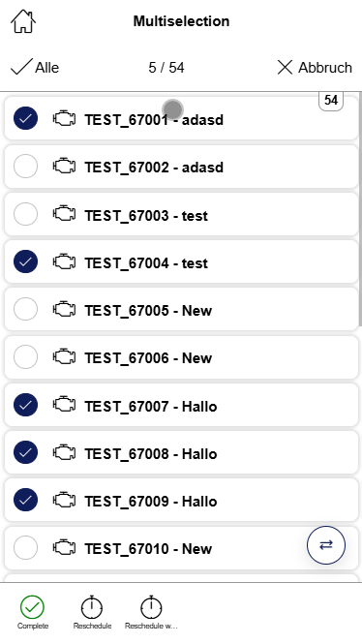Click the green Complete checkmark icon
Image resolution: width=362 pixels, height=644 pixels.
point(32,606)
